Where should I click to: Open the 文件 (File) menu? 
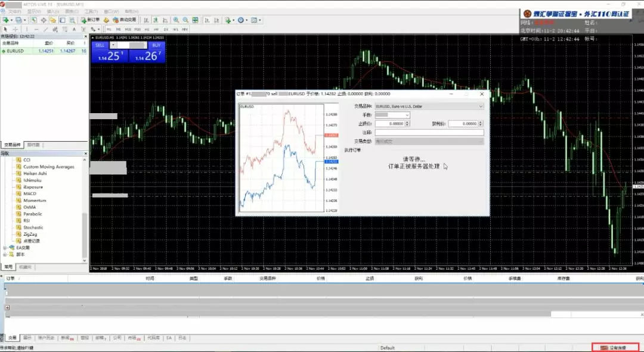tap(14, 11)
